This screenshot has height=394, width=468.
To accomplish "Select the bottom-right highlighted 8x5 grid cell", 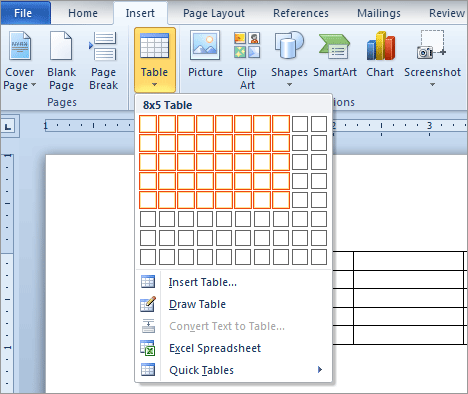I will coord(281,200).
